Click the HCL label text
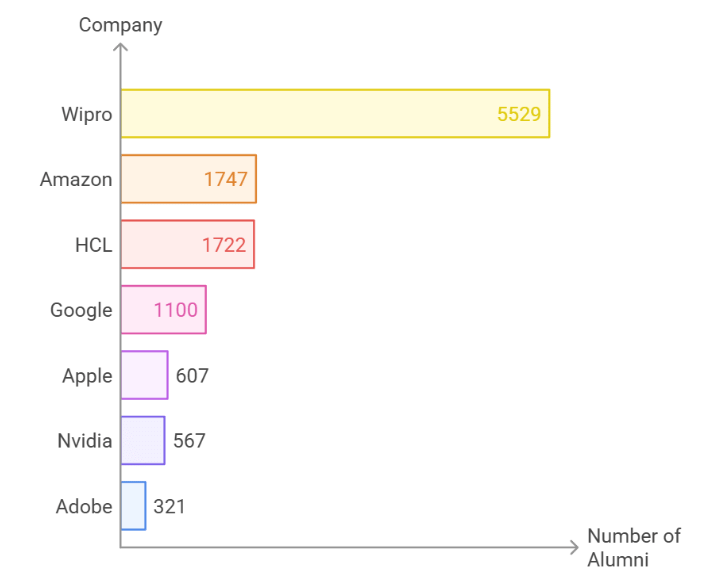This screenshot has height=582, width=704. (x=94, y=245)
